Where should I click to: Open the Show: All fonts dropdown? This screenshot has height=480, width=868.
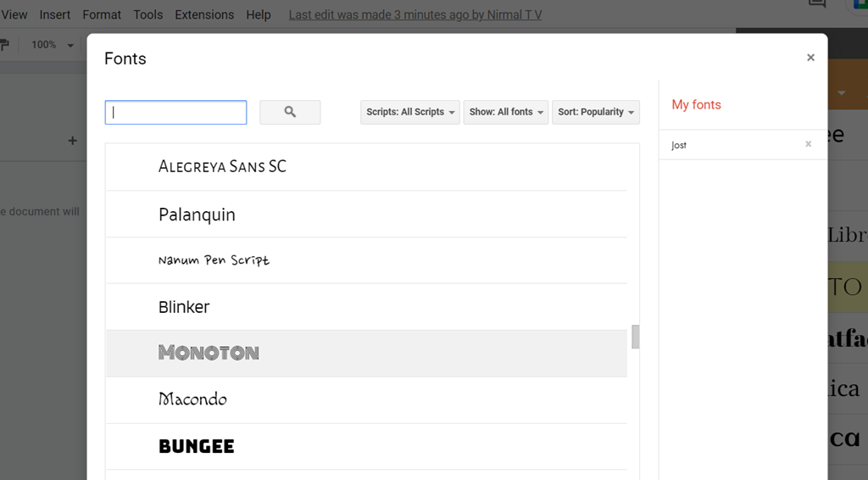coord(506,113)
